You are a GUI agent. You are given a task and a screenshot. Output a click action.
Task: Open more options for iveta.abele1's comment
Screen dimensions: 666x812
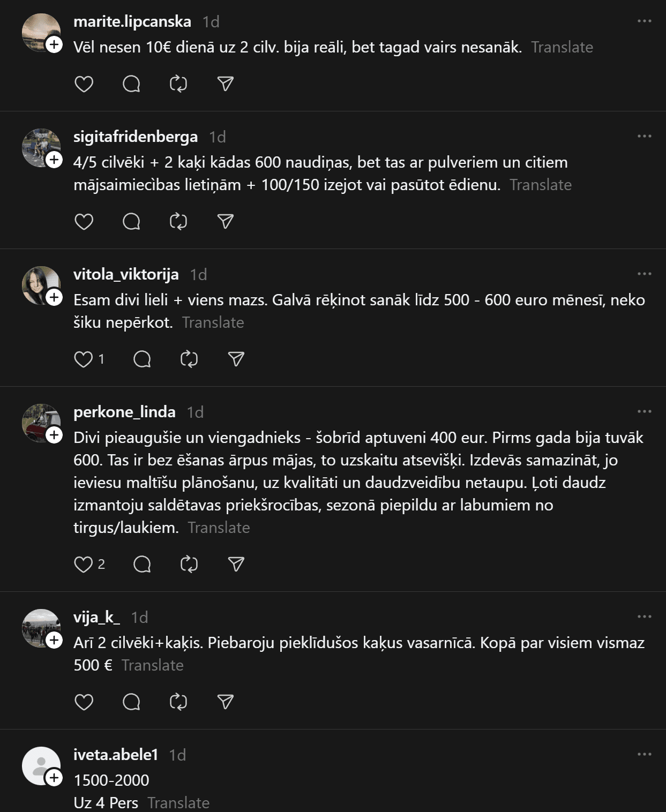[x=644, y=755]
